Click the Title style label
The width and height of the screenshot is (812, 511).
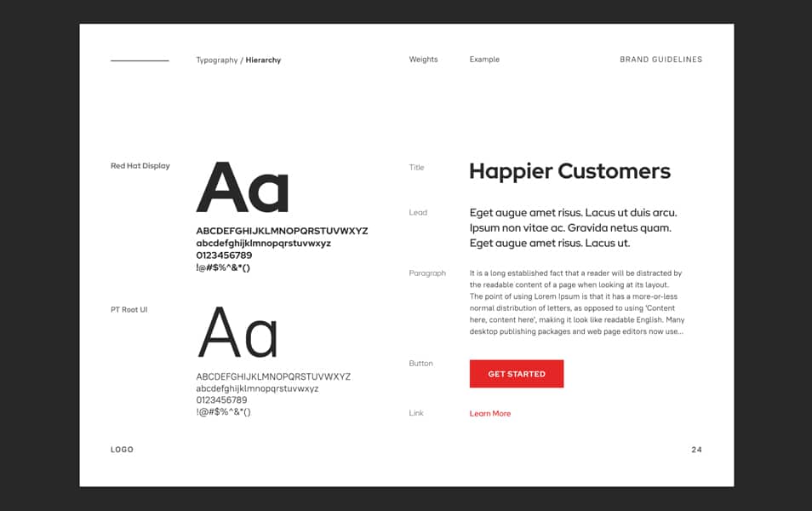pos(416,167)
